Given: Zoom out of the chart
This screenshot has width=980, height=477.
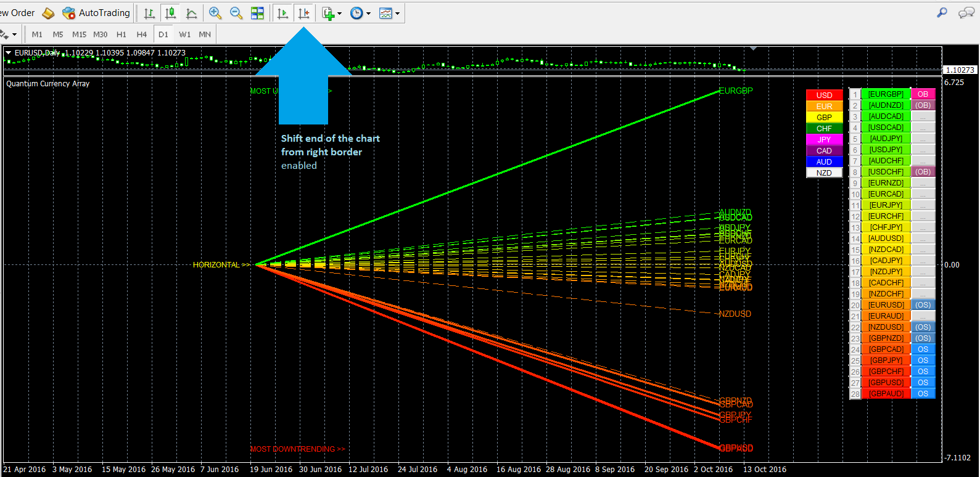Looking at the screenshot, I should [236, 13].
